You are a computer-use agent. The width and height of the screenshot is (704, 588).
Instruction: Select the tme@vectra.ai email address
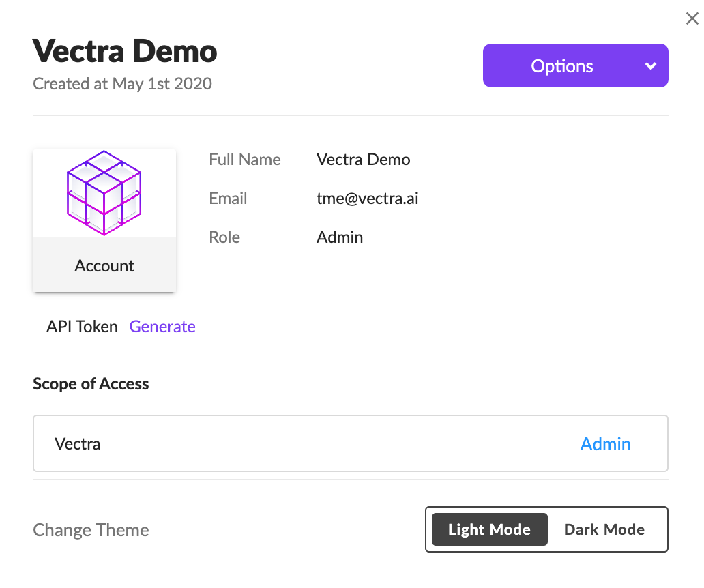click(367, 199)
